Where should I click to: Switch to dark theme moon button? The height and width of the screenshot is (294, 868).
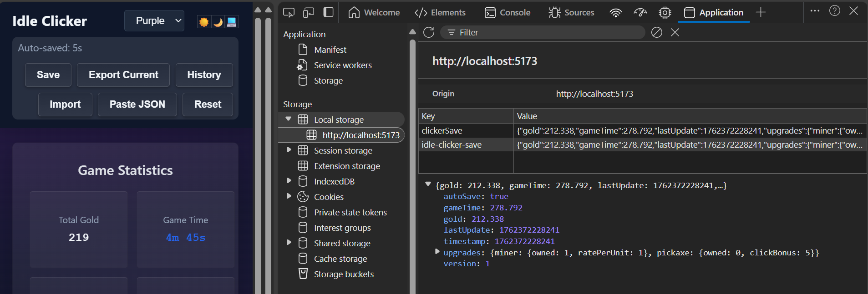coord(218,22)
